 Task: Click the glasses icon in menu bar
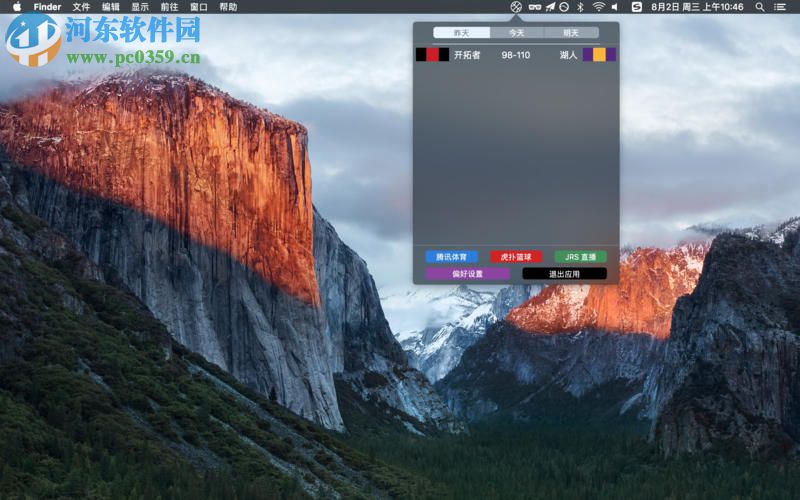click(x=534, y=7)
